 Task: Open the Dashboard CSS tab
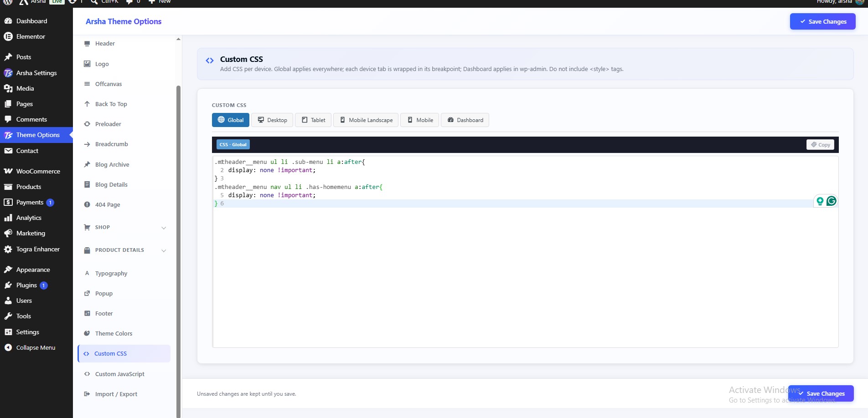pos(465,120)
